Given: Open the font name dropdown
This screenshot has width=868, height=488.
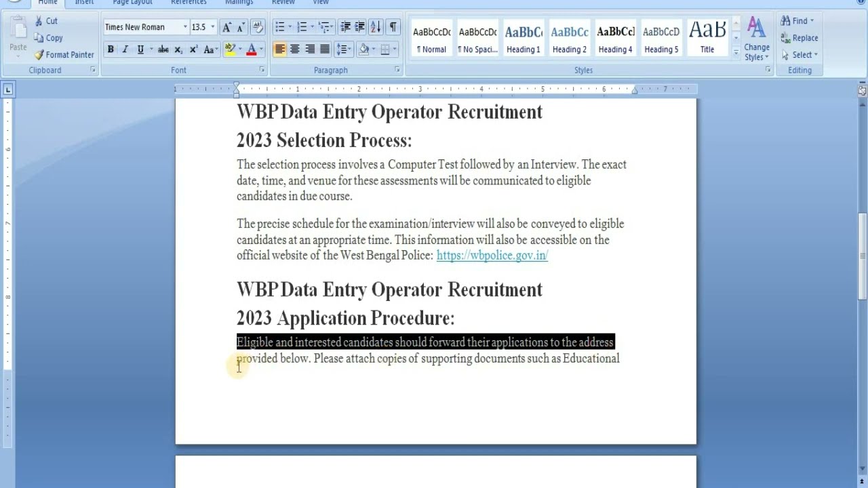Looking at the screenshot, I should click(x=185, y=27).
